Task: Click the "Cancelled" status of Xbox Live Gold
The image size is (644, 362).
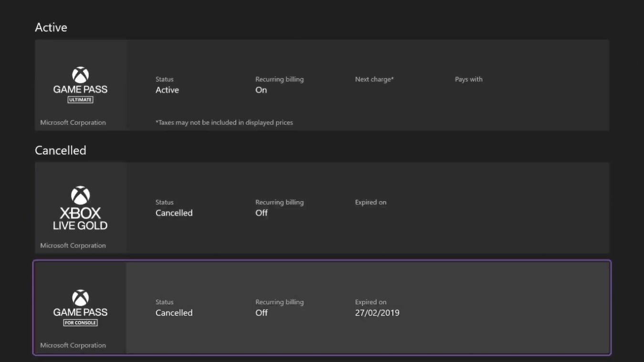Action: pos(174,213)
